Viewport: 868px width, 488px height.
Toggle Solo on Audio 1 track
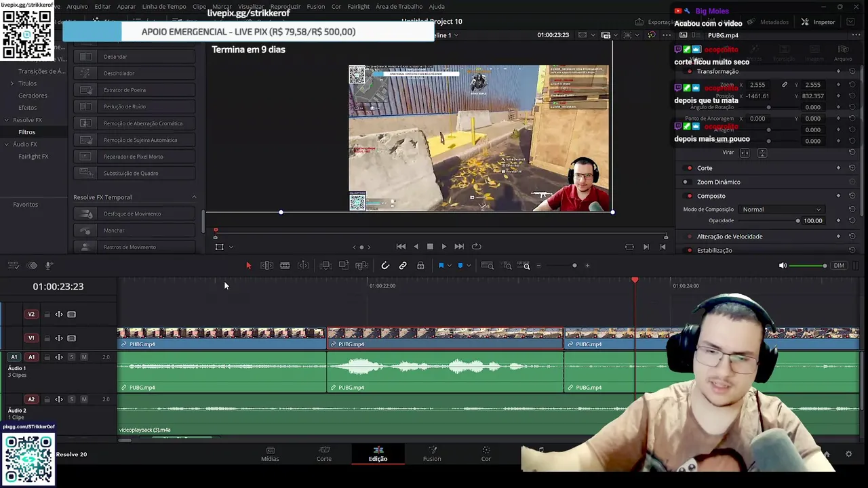pyautogui.click(x=71, y=357)
